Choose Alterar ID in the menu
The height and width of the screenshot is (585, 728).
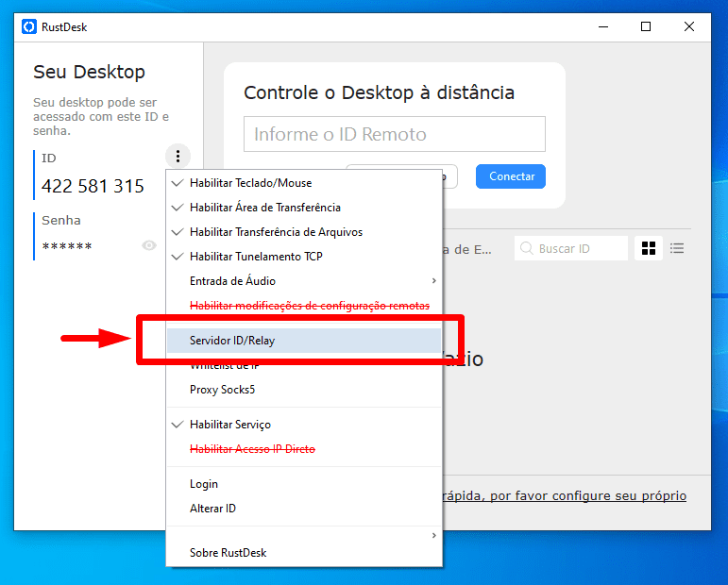212,509
